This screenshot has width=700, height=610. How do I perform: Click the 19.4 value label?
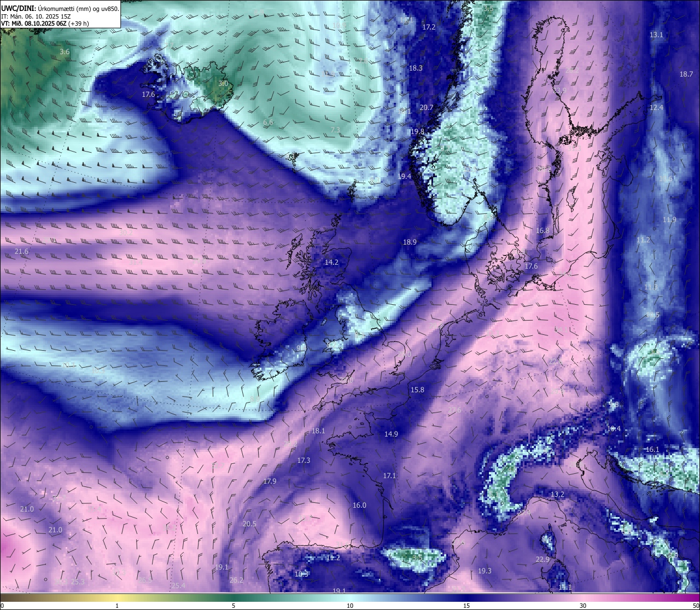[x=404, y=176]
